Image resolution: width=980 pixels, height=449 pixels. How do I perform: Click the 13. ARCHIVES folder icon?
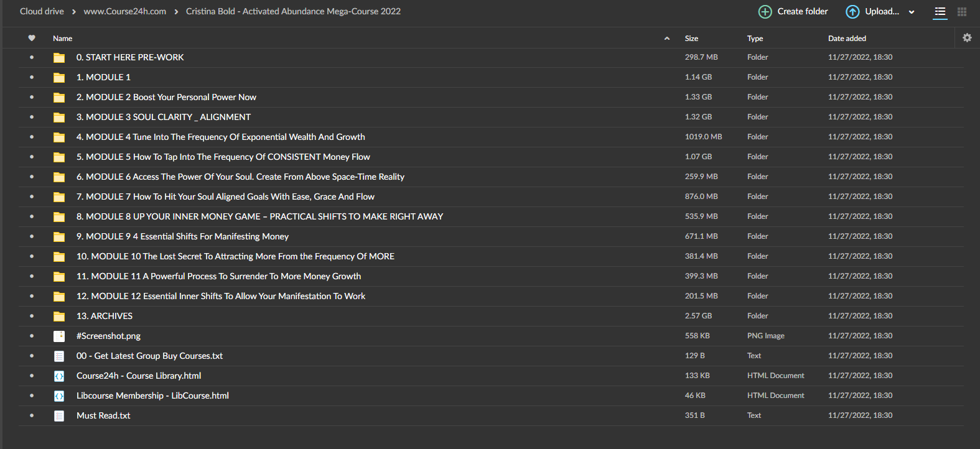tap(59, 316)
